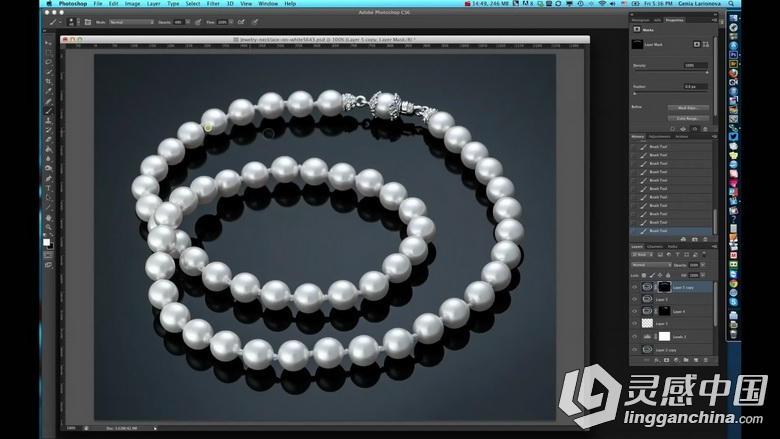Hide the Layer 4 layer
This screenshot has width=780, height=439.
(634, 312)
